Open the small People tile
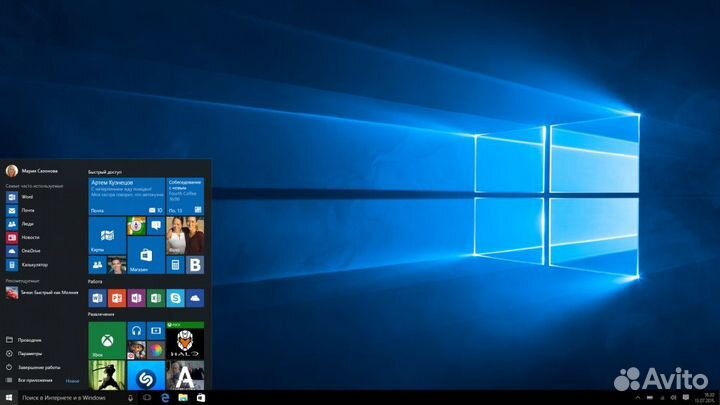Viewport: 720px width, 405px height. point(97,265)
